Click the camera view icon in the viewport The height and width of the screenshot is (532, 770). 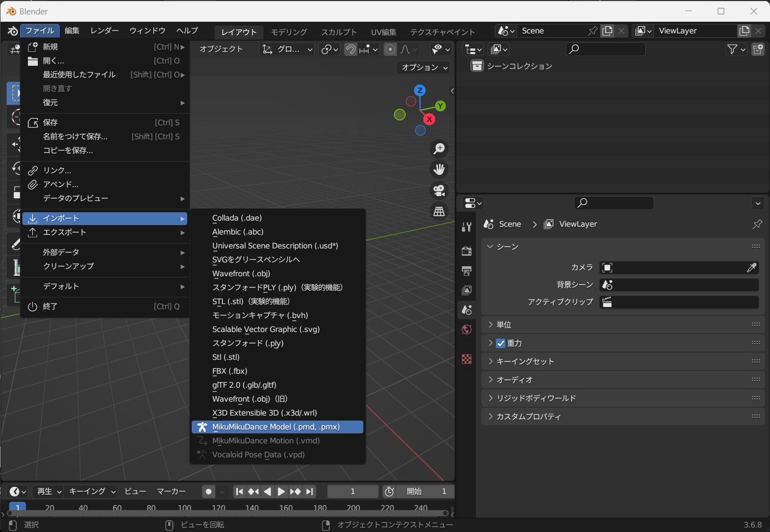pyautogui.click(x=439, y=191)
